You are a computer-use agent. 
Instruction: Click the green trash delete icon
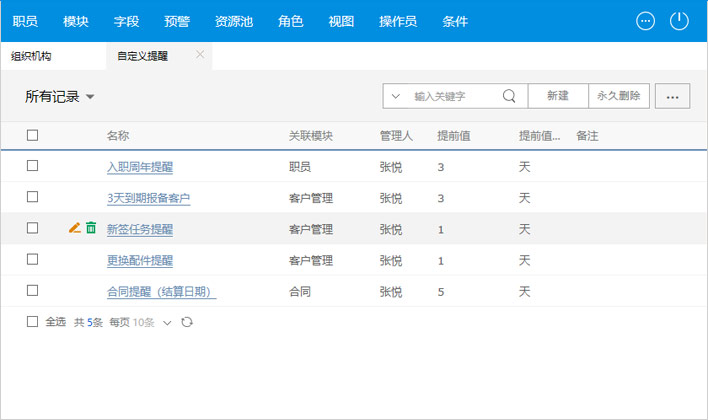click(x=91, y=228)
